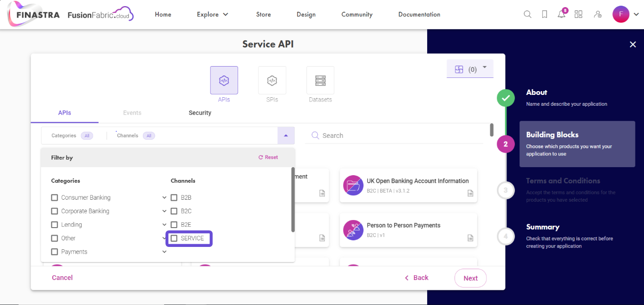Click the Categories All filter chip
The width and height of the screenshot is (644, 305).
87,136
